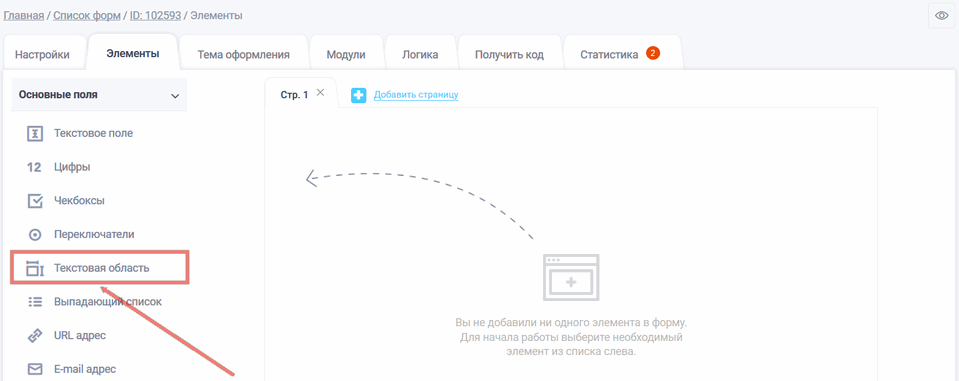Click the E-mail адрес envelope icon
This screenshot has height=381, width=959.
[x=35, y=369]
